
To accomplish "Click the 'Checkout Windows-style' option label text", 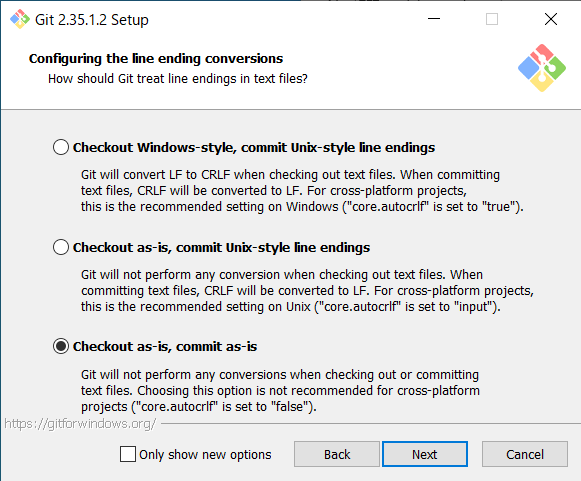I will [254, 147].
